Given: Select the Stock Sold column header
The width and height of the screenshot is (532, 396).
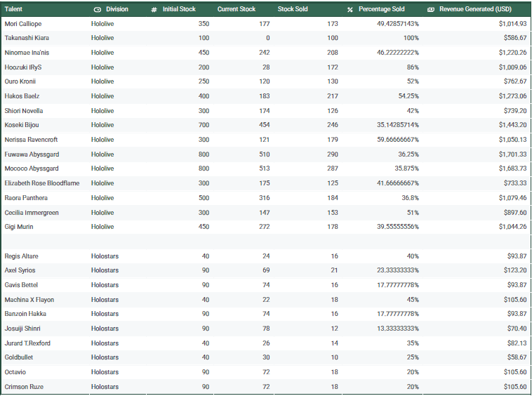Looking at the screenshot, I should (x=293, y=9).
